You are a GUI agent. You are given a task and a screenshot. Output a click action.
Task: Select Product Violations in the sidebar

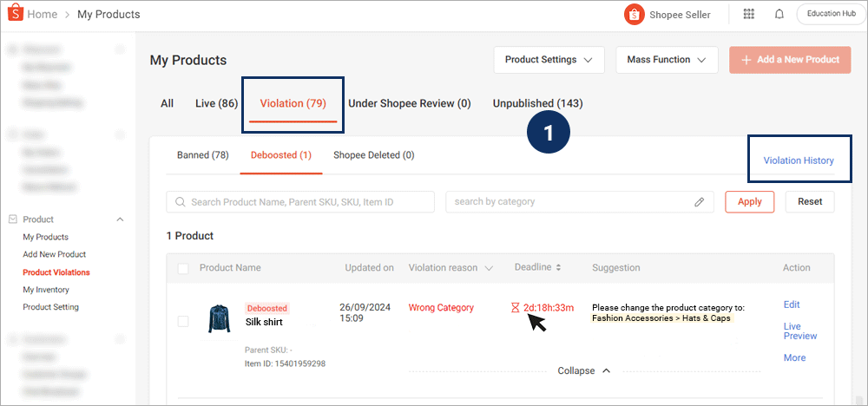[56, 272]
